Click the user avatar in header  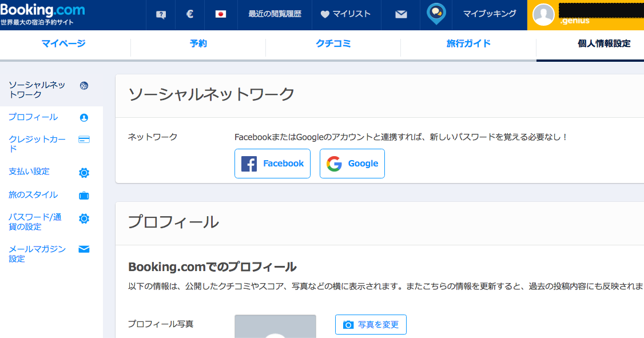543,14
